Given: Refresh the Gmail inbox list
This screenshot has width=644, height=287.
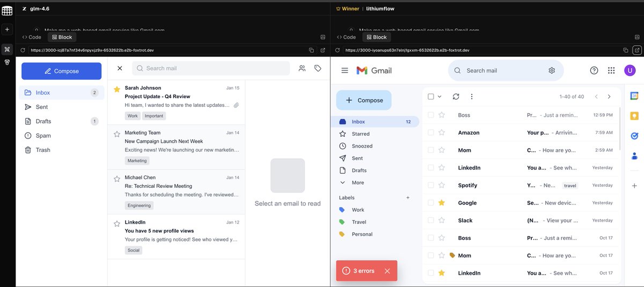Looking at the screenshot, I should coord(456,97).
